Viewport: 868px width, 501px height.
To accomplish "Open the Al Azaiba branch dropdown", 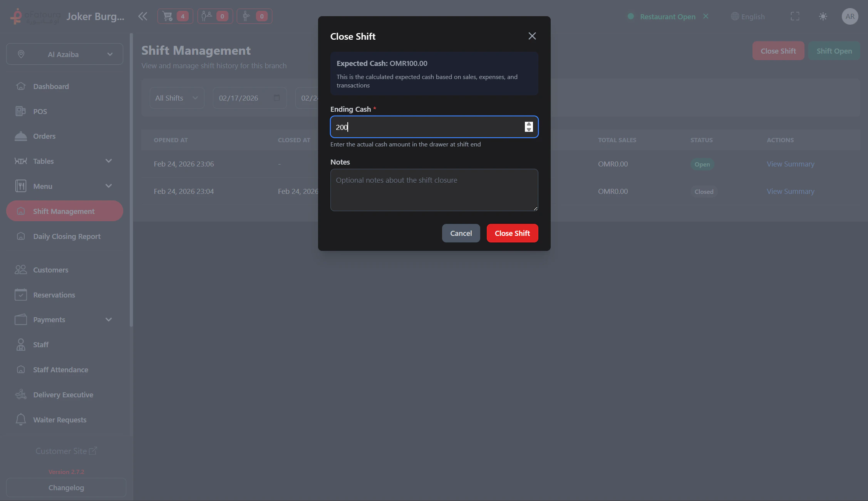I will 65,54.
